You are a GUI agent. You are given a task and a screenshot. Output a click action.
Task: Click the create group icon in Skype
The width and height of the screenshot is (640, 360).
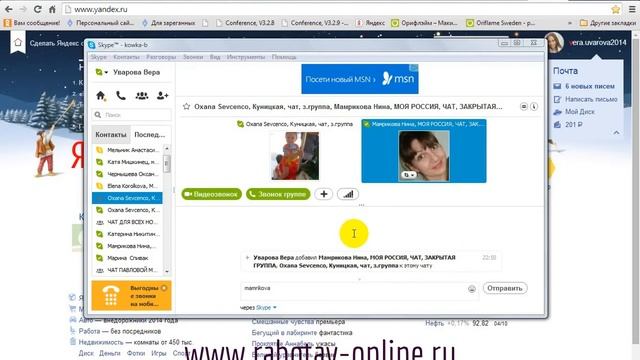coord(142,96)
